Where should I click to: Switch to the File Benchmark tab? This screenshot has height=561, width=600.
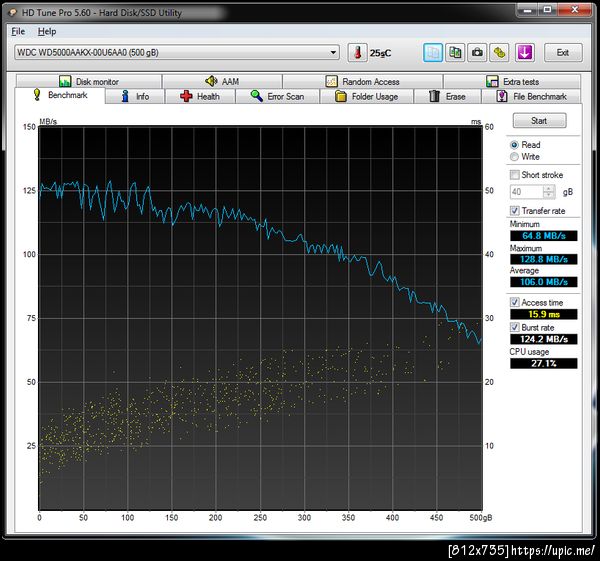[532, 96]
